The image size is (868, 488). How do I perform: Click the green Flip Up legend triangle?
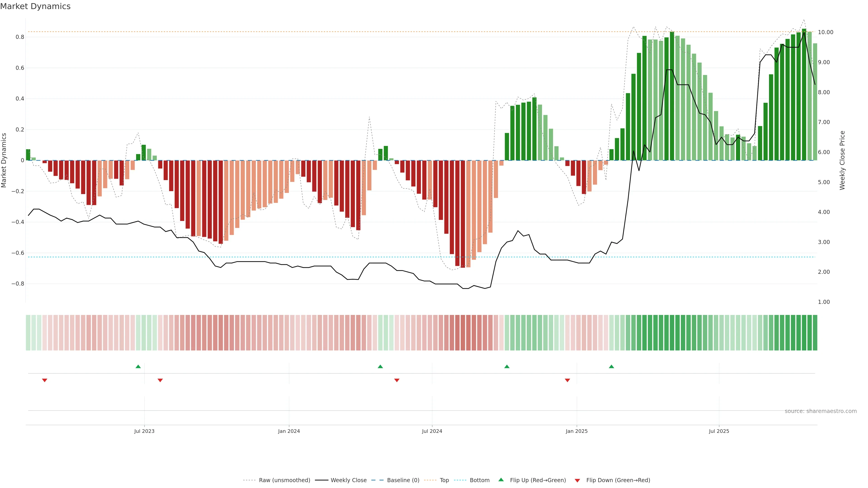501,480
